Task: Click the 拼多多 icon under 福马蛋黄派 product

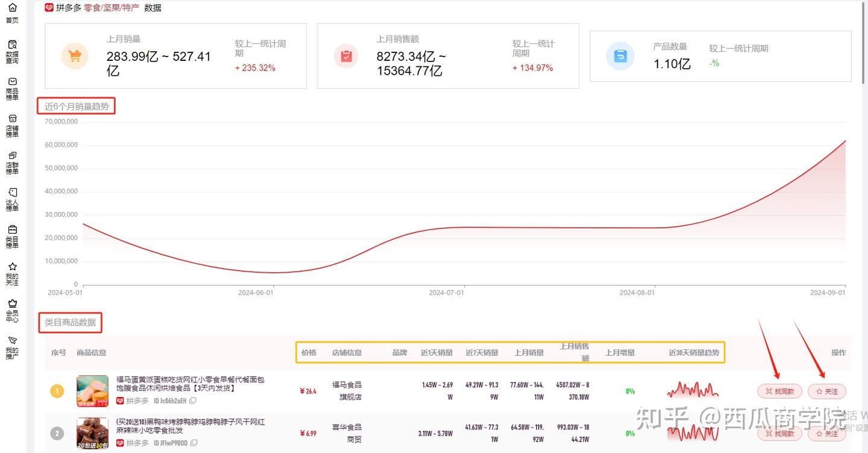Action: tap(120, 401)
